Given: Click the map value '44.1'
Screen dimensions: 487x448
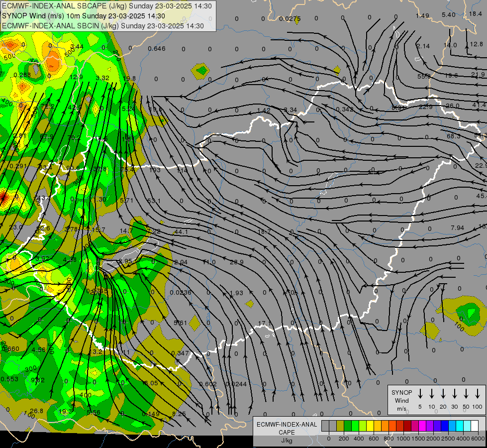Looking at the screenshot, I should (x=181, y=231).
